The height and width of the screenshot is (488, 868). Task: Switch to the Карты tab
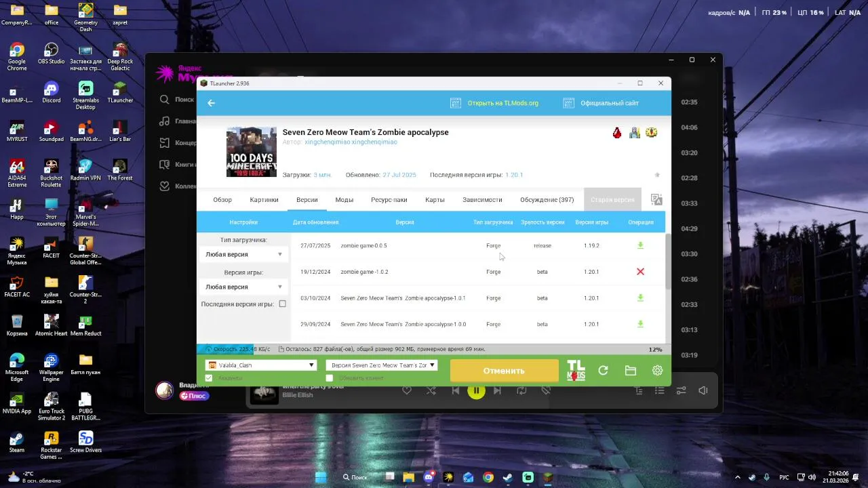[x=435, y=200]
